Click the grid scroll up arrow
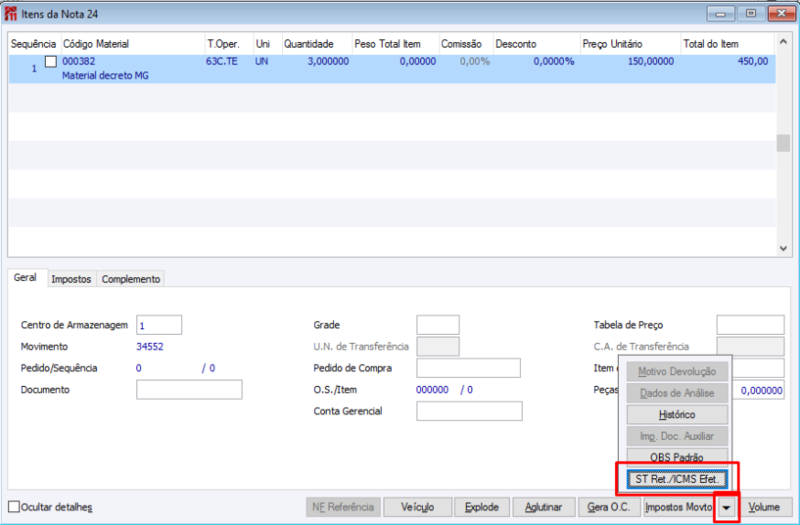800x525 pixels. 783,41
